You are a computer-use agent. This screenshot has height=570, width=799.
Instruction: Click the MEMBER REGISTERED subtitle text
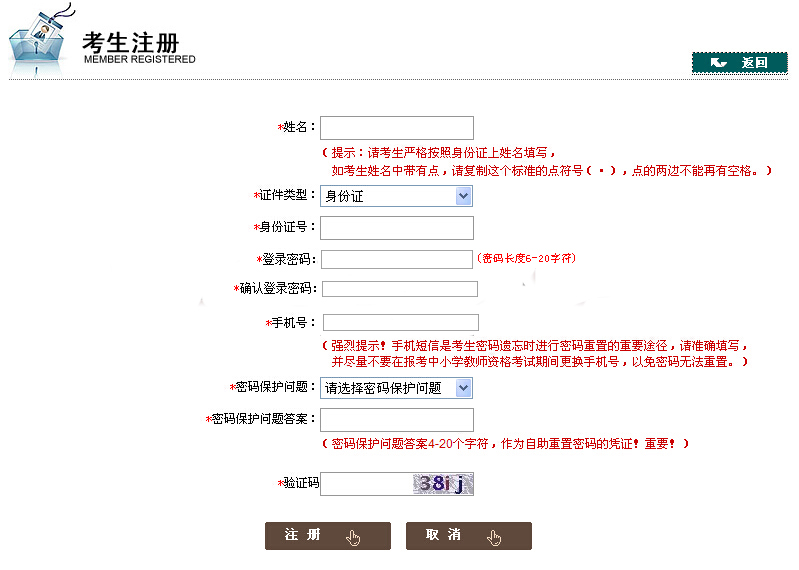[x=140, y=60]
